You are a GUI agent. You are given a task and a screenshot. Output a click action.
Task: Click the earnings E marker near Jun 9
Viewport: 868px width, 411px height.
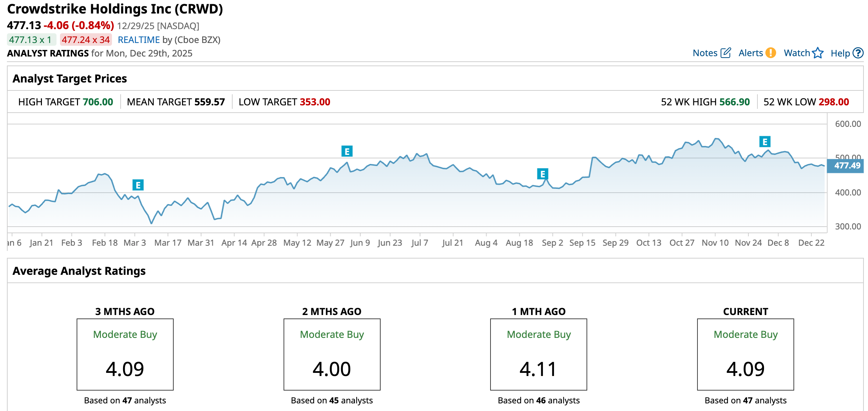[x=347, y=151]
